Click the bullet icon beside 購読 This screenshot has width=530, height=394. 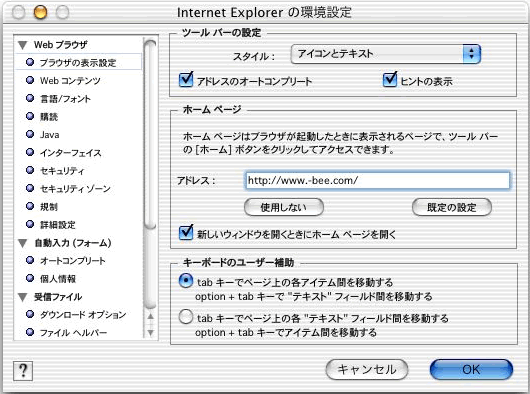(30, 116)
